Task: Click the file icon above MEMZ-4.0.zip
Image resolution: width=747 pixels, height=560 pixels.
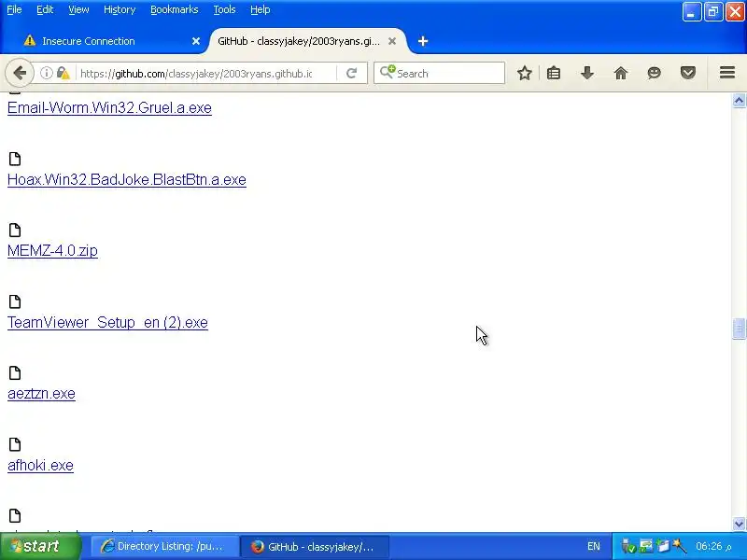Action: [15, 230]
